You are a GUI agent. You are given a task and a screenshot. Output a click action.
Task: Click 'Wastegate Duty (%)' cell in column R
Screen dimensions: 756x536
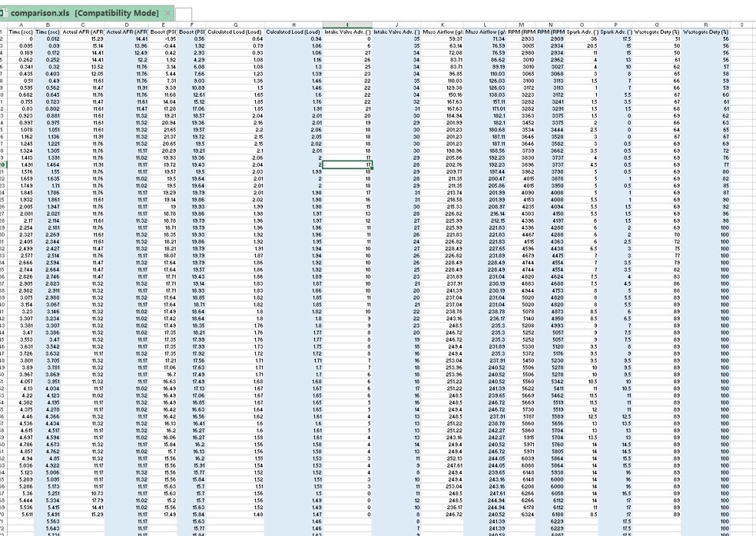(706, 31)
